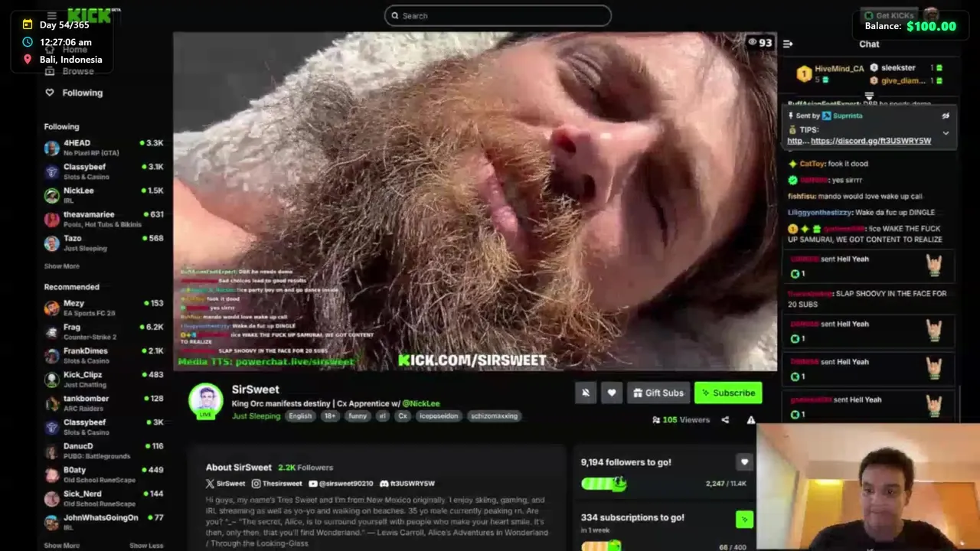Open @NickLee mention in stream title

click(421, 403)
